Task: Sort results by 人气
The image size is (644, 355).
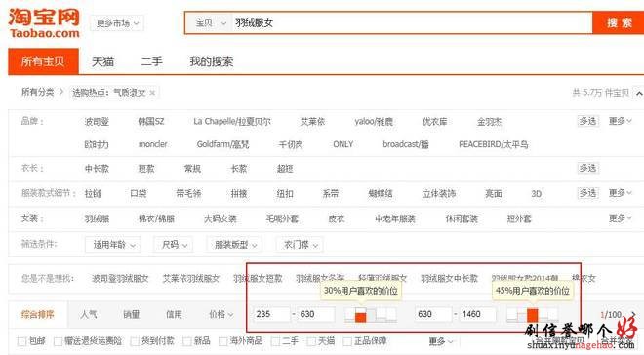Action: 88,315
